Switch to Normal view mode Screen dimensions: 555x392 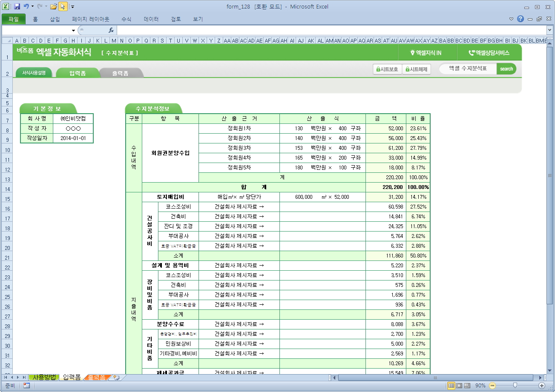(451, 386)
